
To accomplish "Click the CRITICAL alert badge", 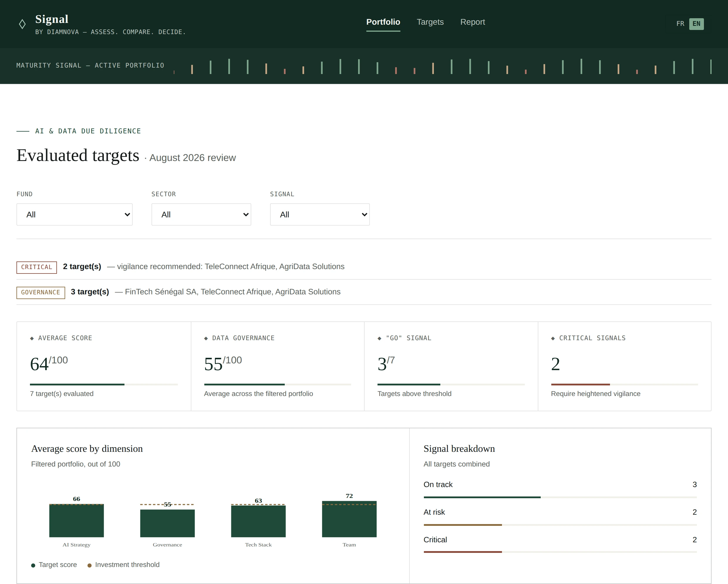I will coord(36,267).
